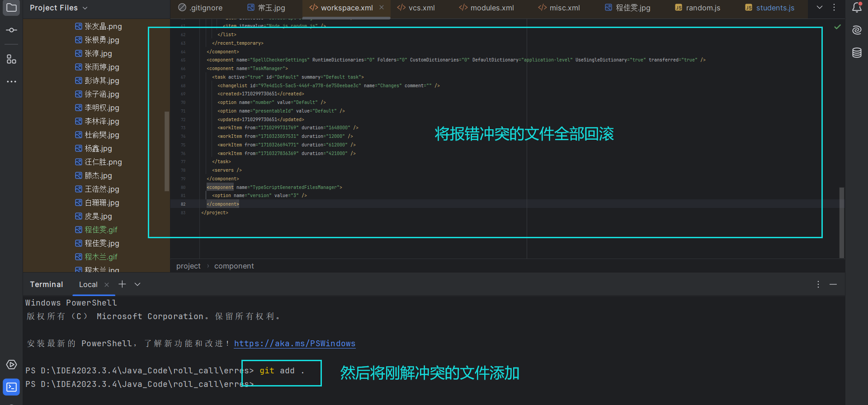Open the Commit tool window icon
The width and height of the screenshot is (868, 405).
[x=11, y=30]
